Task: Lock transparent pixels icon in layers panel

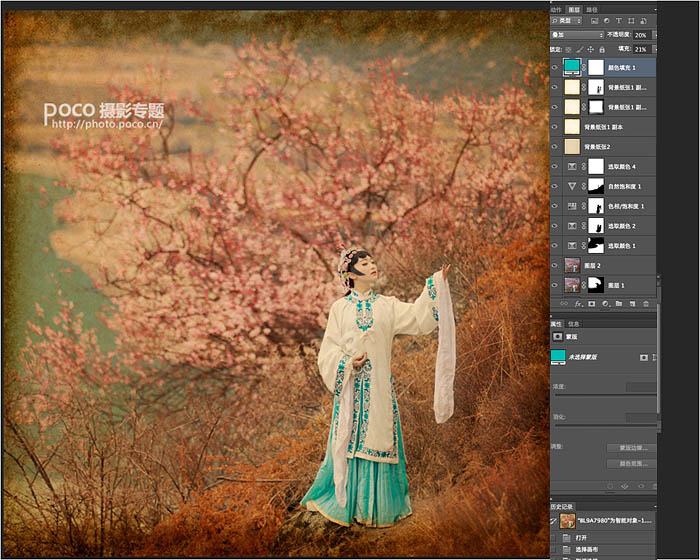Action: [x=568, y=50]
